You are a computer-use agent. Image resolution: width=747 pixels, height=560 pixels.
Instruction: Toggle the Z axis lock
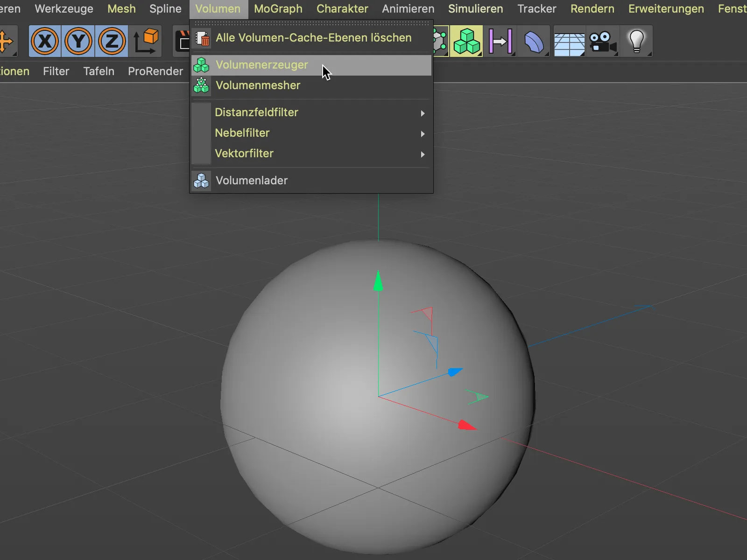click(x=112, y=42)
